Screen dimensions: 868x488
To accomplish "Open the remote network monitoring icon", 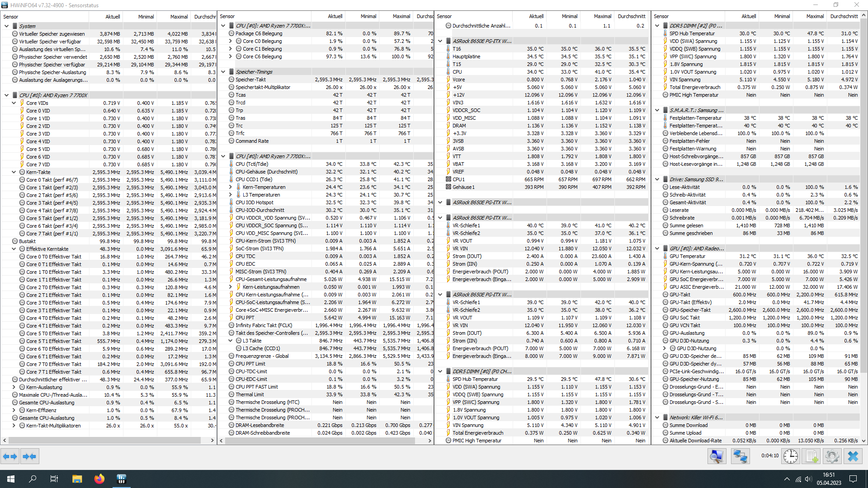I will pyautogui.click(x=740, y=456).
